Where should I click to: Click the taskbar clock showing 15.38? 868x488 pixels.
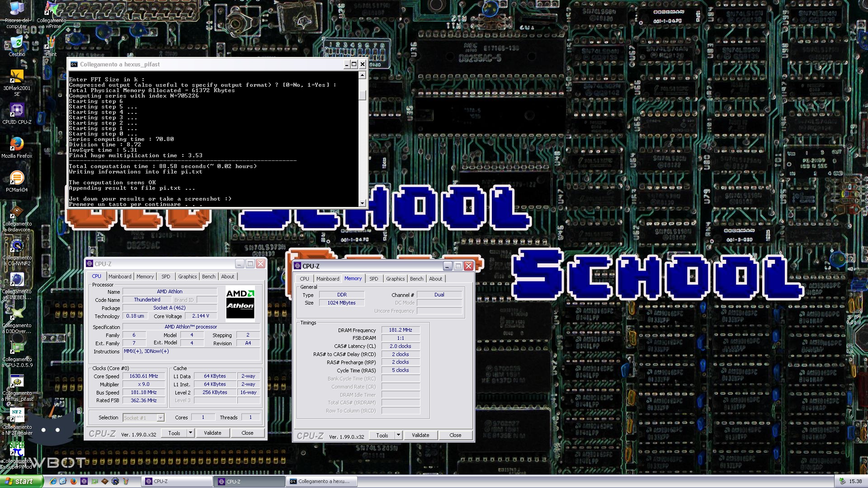(855, 482)
